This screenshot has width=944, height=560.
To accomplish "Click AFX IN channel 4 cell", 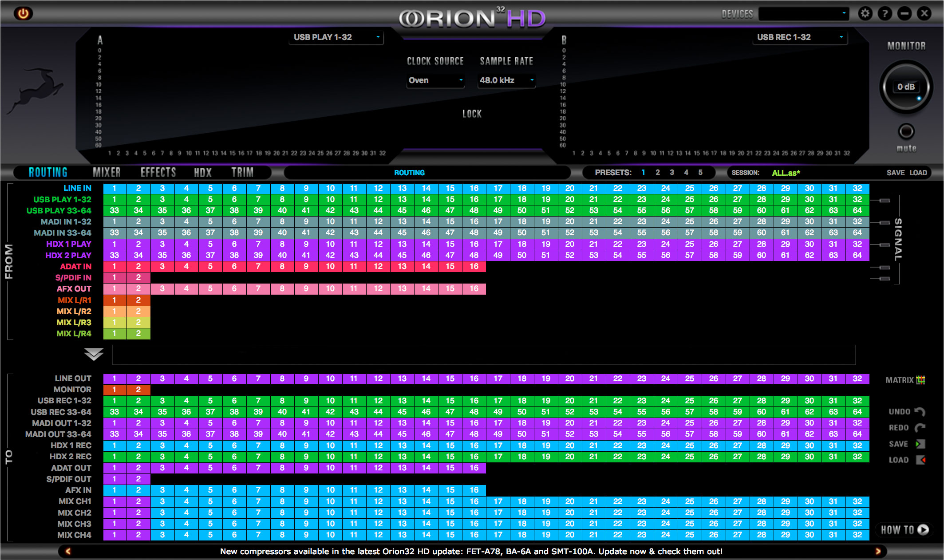I will click(x=186, y=490).
